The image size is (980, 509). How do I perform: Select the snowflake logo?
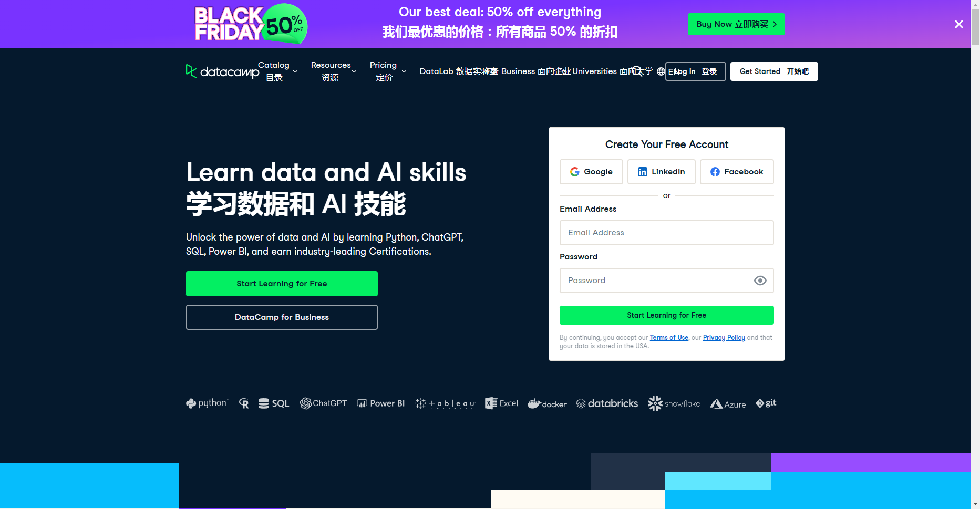(x=674, y=403)
